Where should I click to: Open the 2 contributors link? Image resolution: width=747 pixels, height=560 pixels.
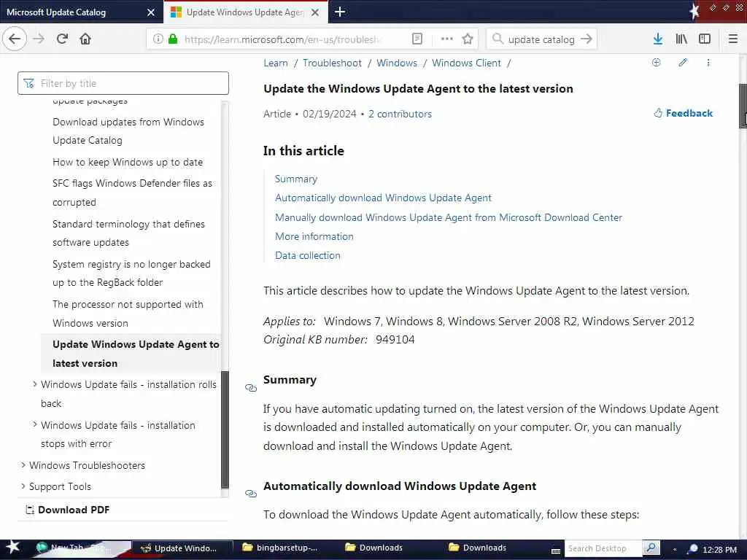tap(400, 114)
